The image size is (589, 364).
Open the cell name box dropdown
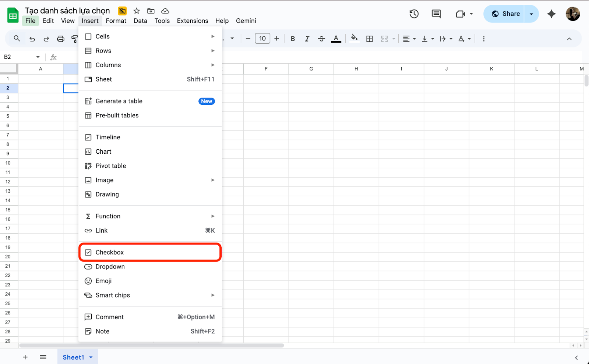[x=38, y=57]
